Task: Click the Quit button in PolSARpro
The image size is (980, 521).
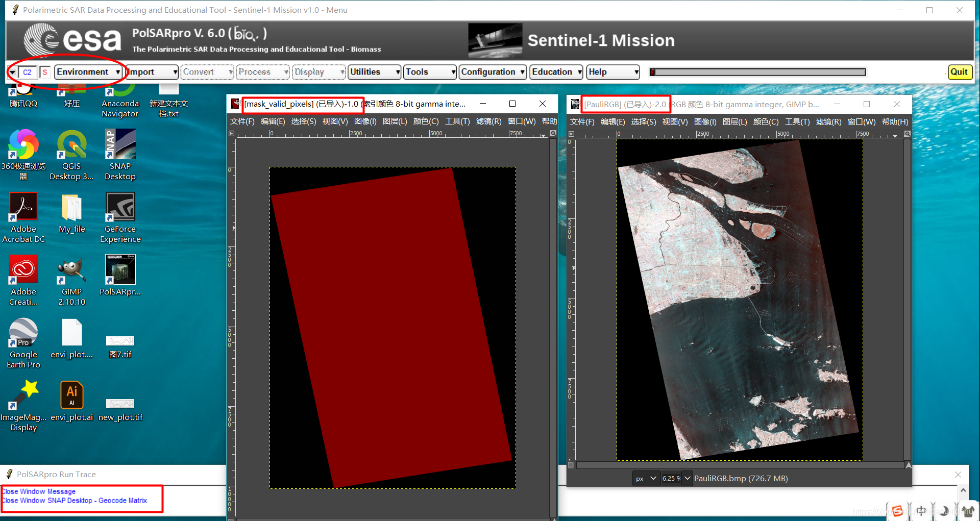Action: coord(959,72)
